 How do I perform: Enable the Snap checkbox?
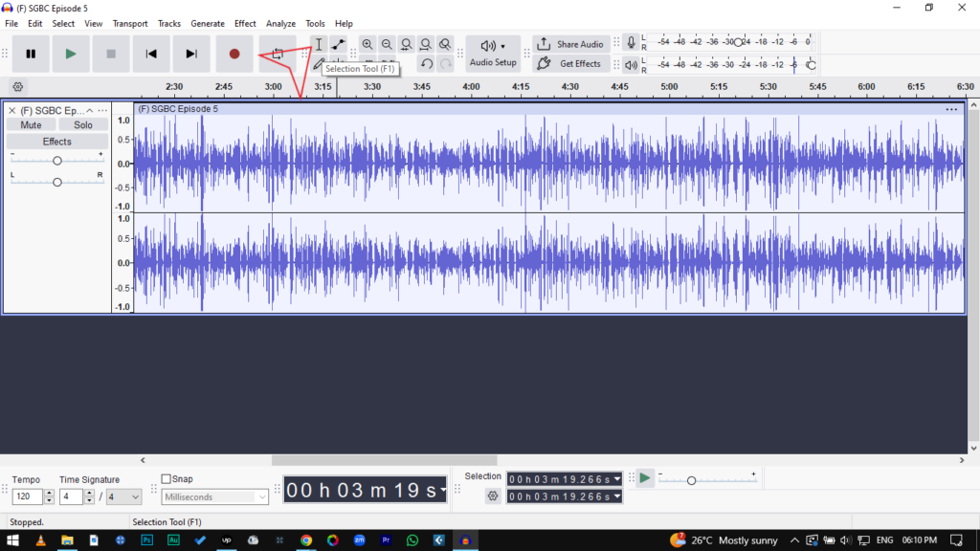click(x=167, y=479)
